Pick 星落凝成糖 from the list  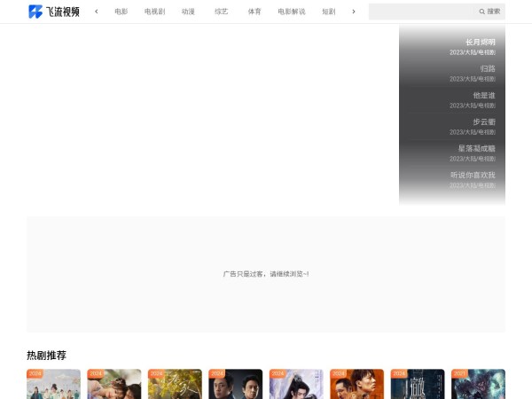click(476, 149)
